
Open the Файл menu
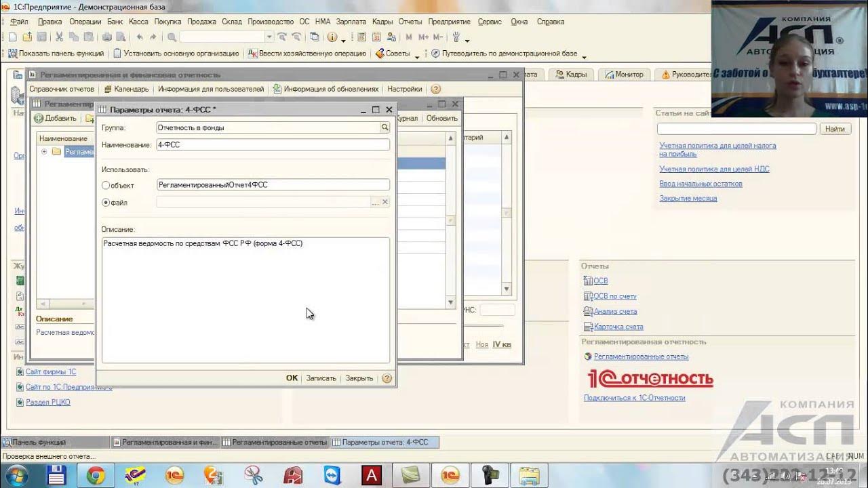[x=19, y=22]
